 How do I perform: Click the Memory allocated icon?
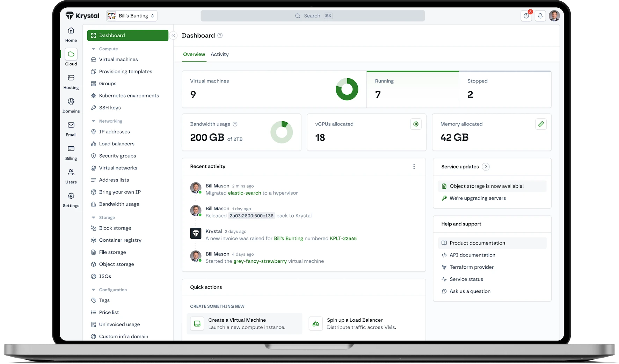(541, 124)
